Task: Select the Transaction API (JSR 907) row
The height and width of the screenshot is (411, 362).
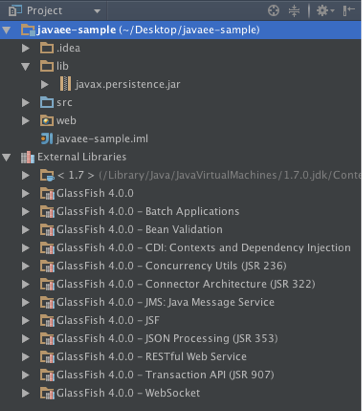Action: tap(181, 375)
